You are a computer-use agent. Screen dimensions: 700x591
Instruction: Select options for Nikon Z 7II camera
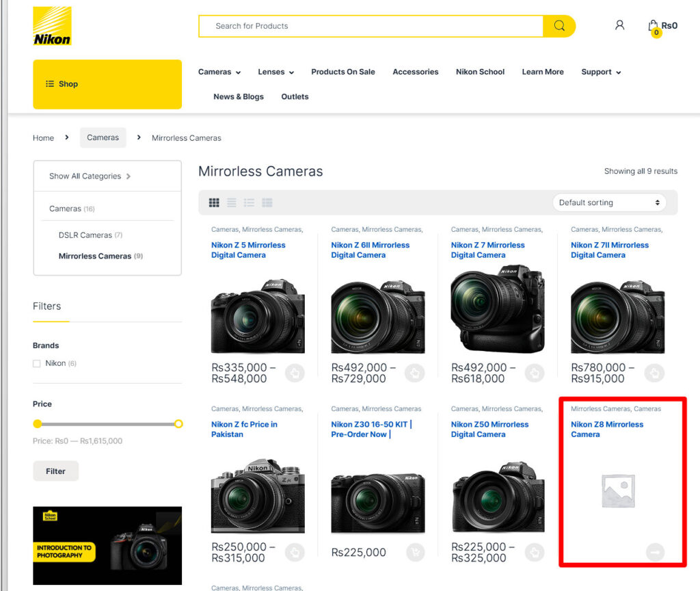(x=654, y=373)
